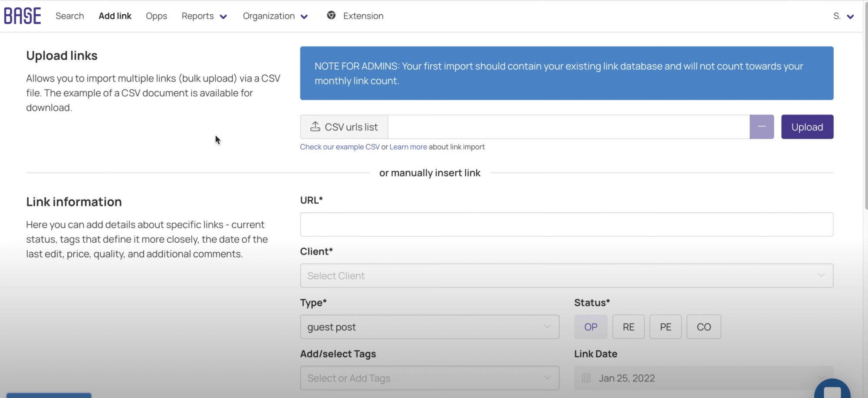Select the PE status option
The height and width of the screenshot is (398, 868).
[x=665, y=327]
